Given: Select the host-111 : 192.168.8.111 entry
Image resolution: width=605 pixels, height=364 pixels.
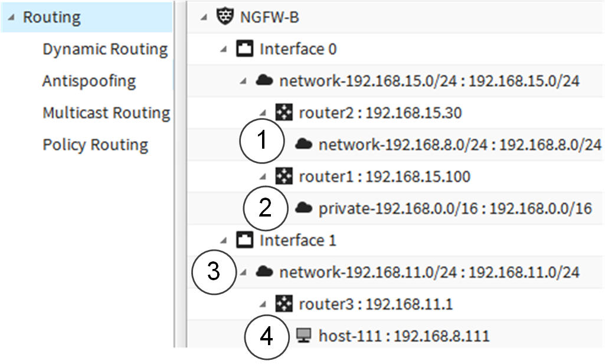Looking at the screenshot, I should (404, 336).
